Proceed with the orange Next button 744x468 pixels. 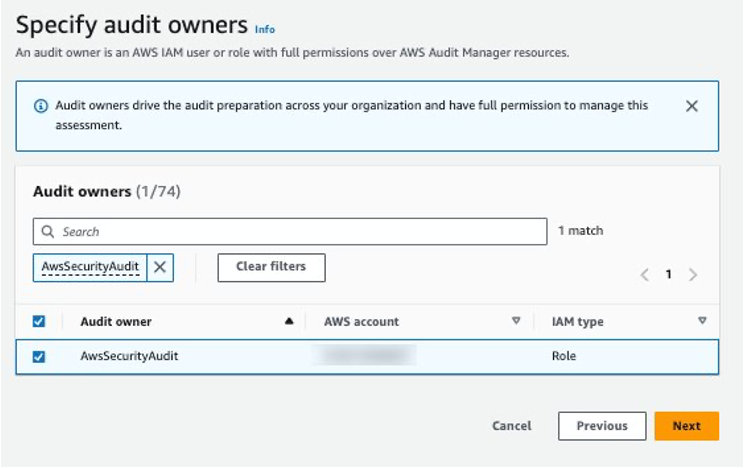coord(686,426)
